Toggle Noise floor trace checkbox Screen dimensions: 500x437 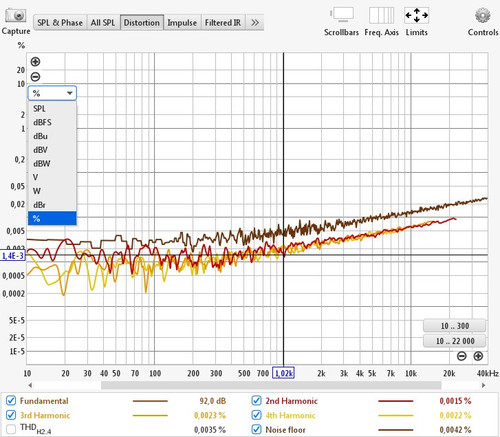click(256, 430)
